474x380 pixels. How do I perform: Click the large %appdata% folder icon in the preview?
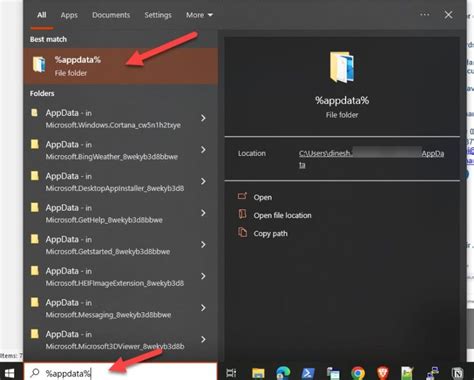tap(342, 67)
